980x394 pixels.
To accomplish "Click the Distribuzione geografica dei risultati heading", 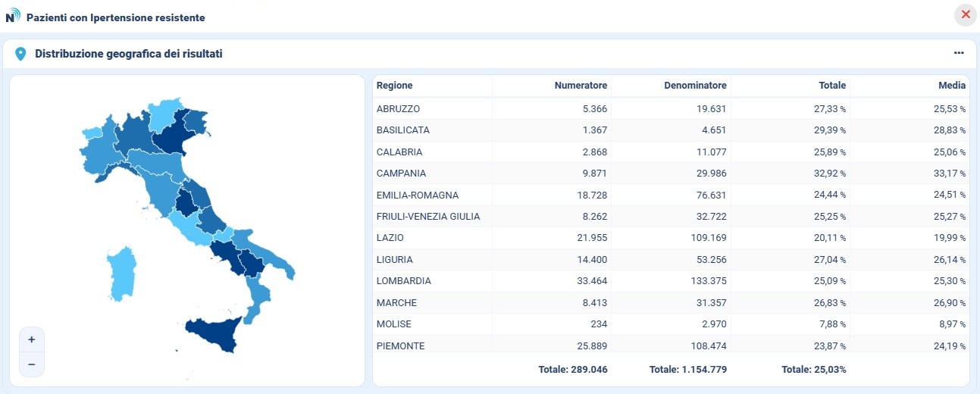I will (129, 54).
